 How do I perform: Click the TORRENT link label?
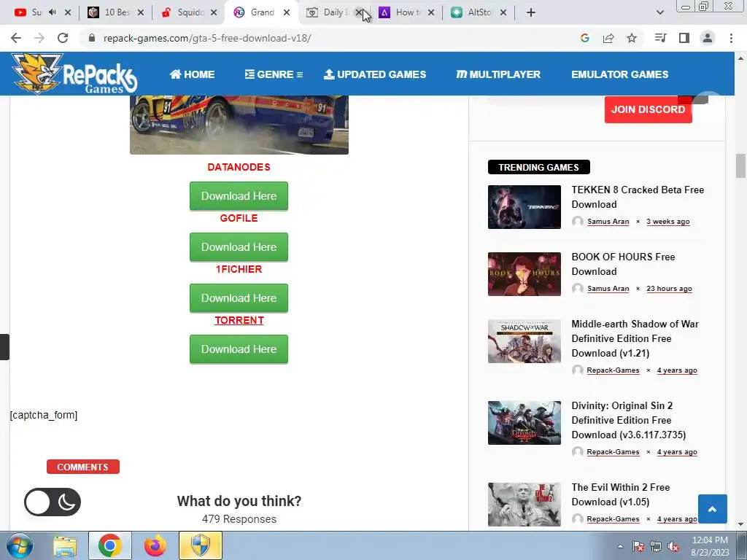[x=239, y=320]
